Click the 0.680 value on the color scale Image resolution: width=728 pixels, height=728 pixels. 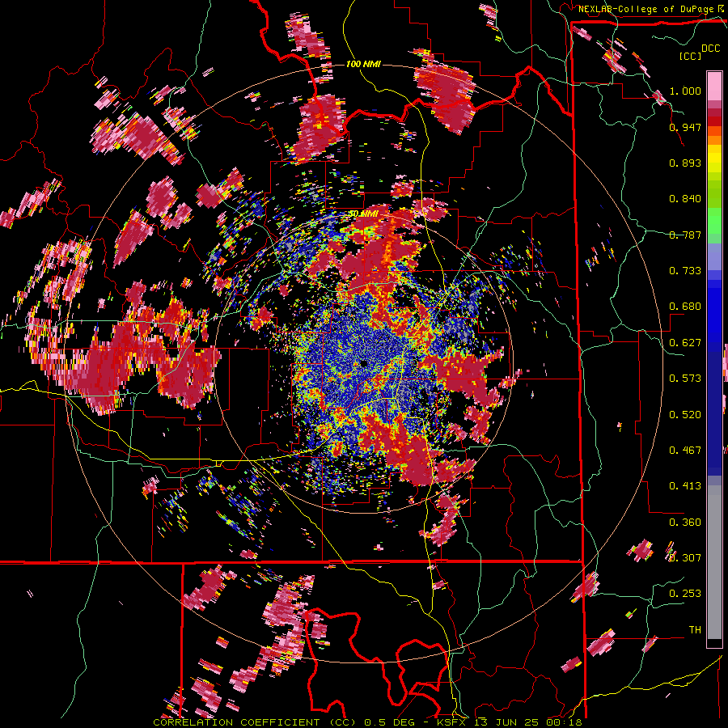pos(685,307)
